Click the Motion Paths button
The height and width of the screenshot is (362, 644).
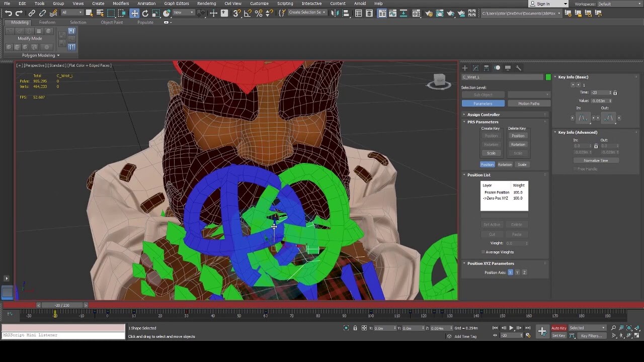pyautogui.click(x=529, y=104)
